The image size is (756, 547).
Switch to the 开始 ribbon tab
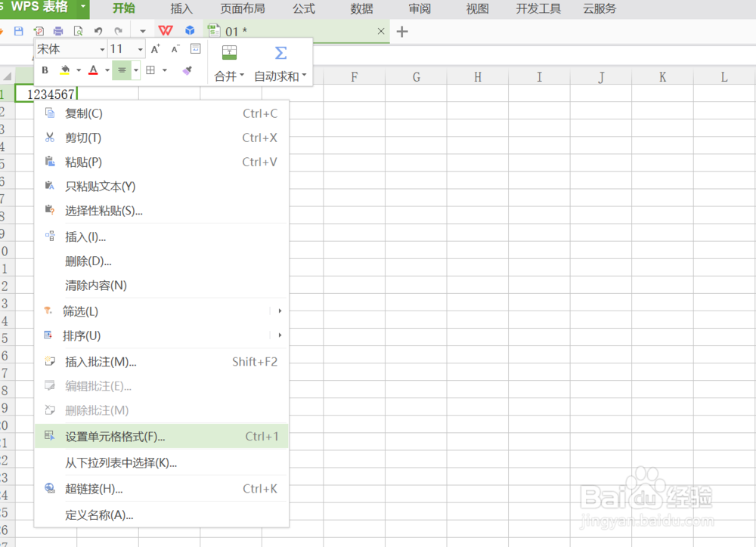point(124,8)
